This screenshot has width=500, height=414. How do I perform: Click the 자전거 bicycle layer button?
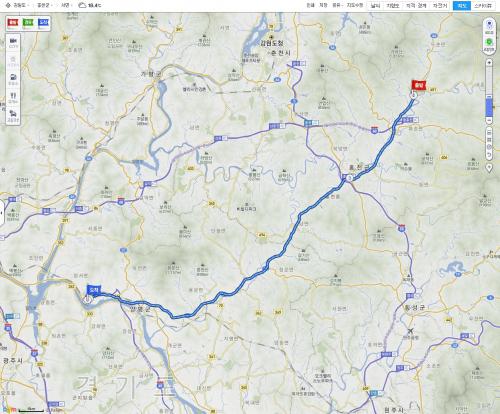pos(440,6)
